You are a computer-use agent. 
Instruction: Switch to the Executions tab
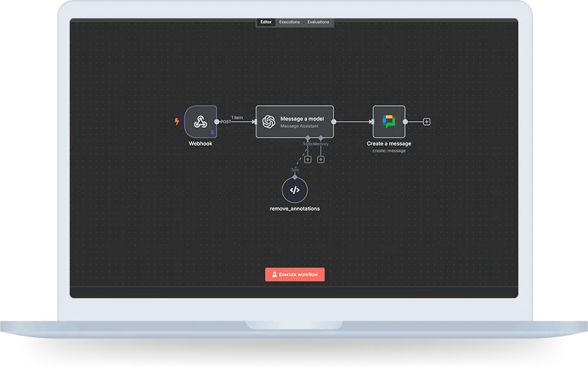289,22
